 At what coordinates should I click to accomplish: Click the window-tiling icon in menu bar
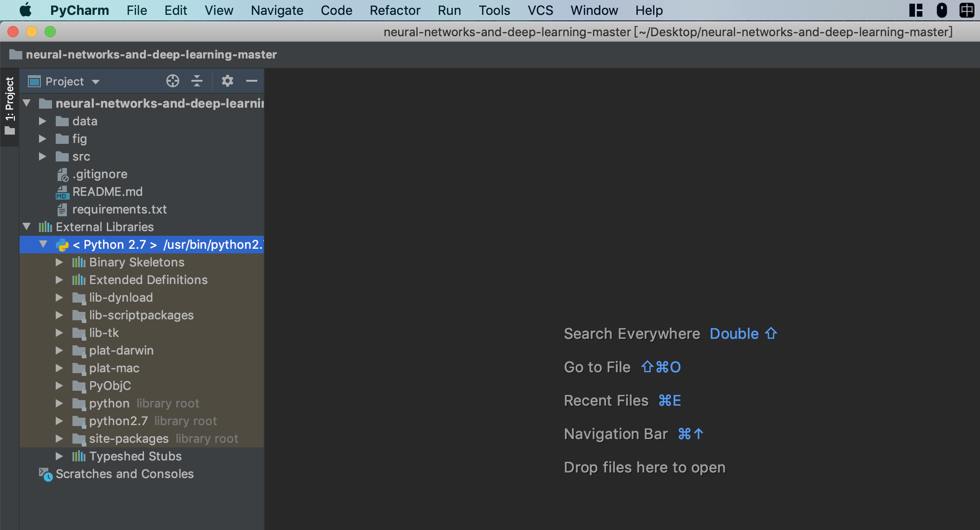coord(916,10)
